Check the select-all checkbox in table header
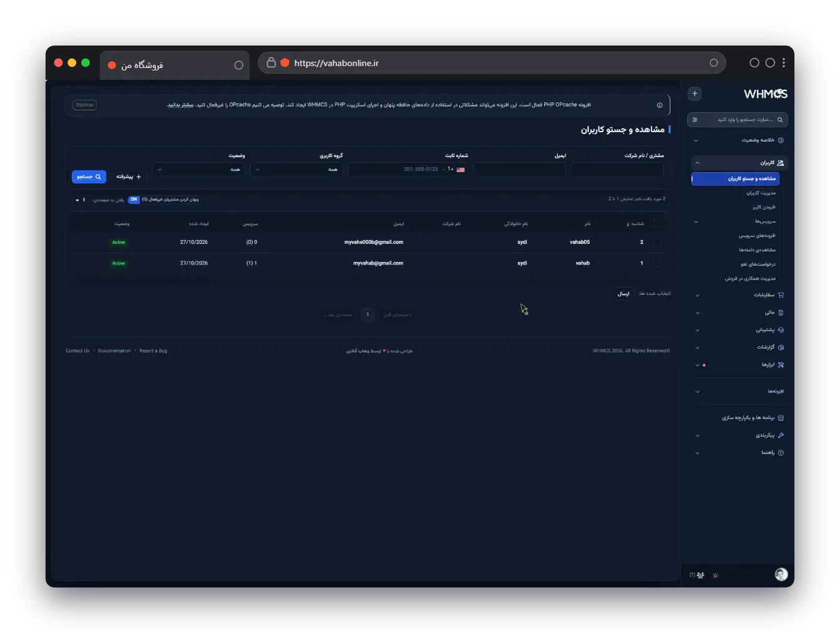Image resolution: width=840 pixels, height=633 pixels. (x=657, y=223)
